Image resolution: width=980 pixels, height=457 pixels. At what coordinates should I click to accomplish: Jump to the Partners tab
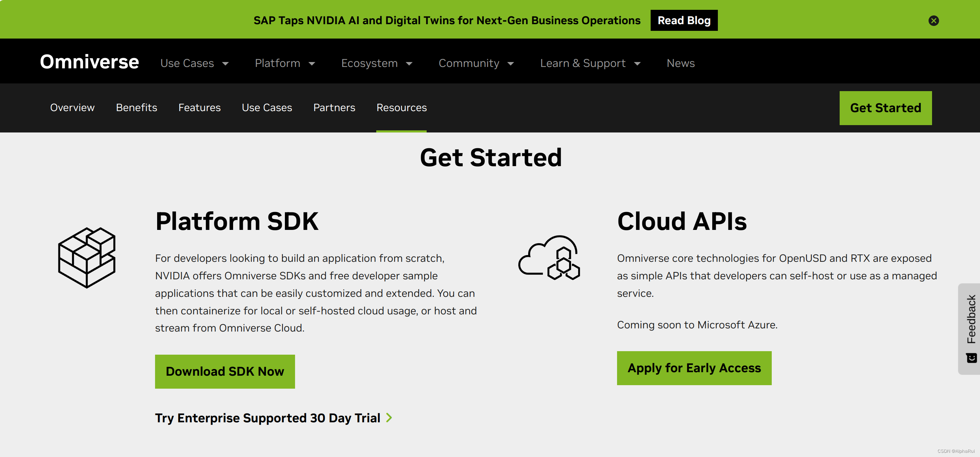point(334,108)
